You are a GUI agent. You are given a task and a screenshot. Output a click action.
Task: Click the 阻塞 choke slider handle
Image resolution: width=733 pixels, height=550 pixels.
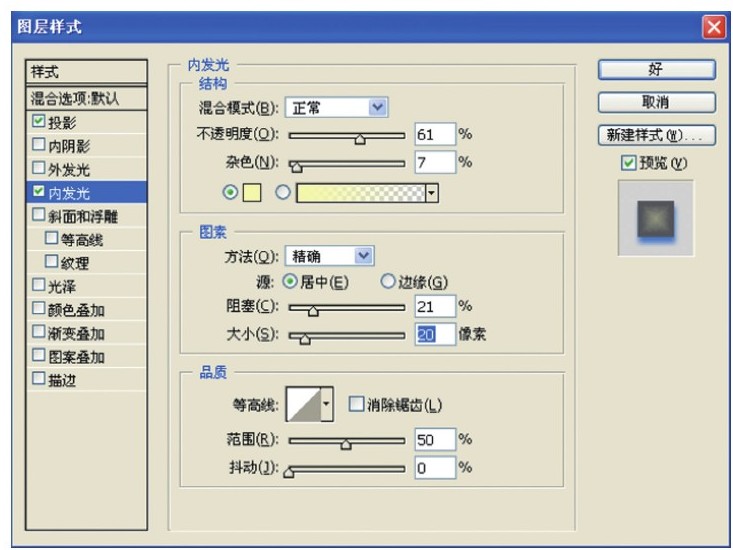click(313, 310)
